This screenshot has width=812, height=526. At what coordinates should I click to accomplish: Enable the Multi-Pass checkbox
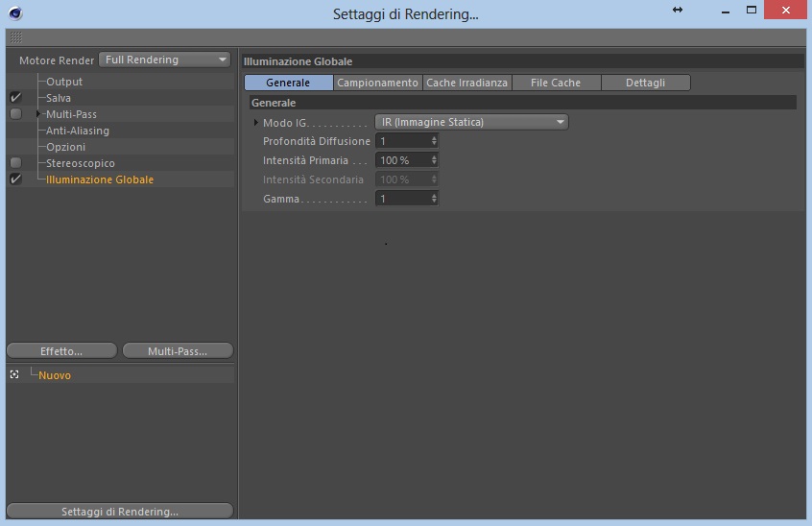(15, 114)
